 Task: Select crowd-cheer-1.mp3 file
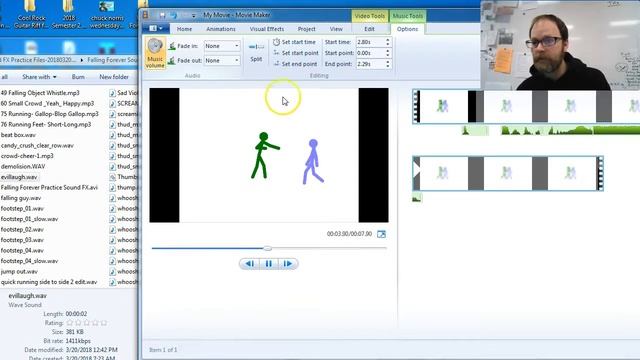click(27, 156)
